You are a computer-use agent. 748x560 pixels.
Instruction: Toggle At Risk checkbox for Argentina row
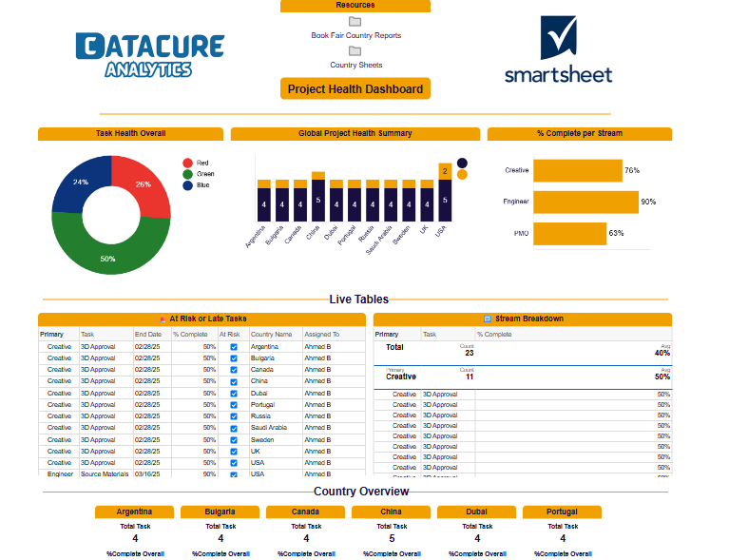click(234, 347)
